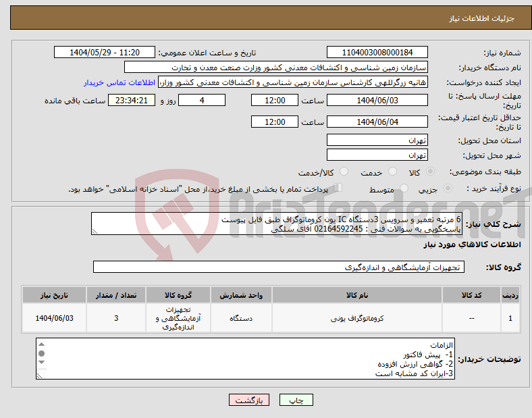Click resize handle of buyer notes textarea
The image size is (532, 418).
40,375
